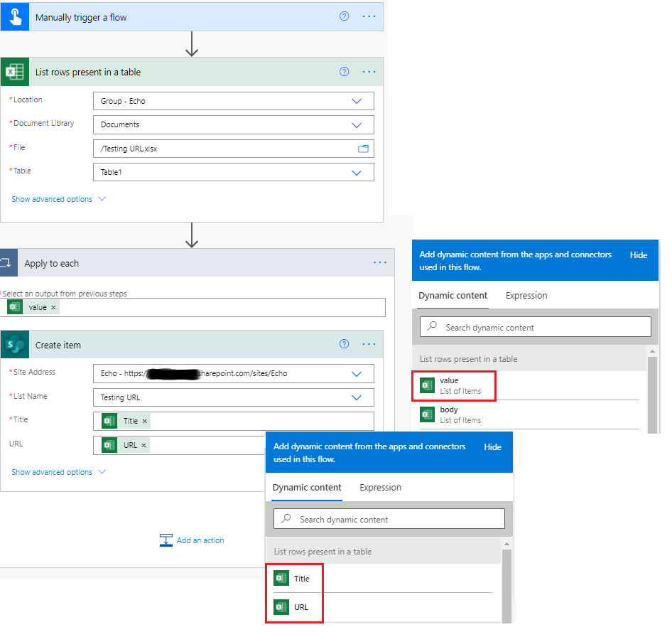Viewport: 672px width, 632px height.
Task: Expand the Table dropdown showing Table1
Action: 357,173
